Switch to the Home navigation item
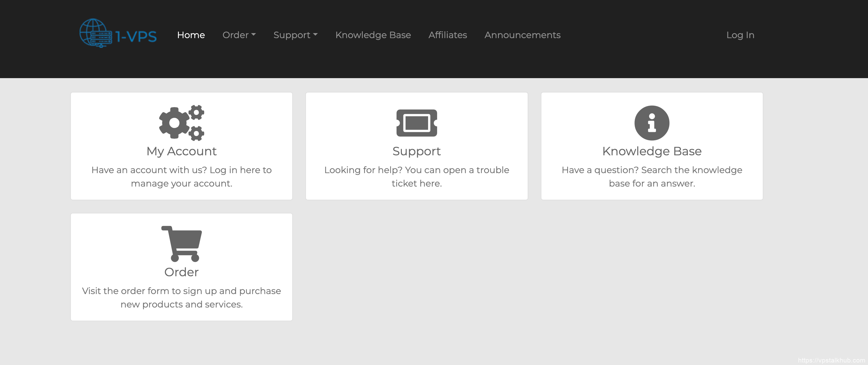 [x=191, y=35]
